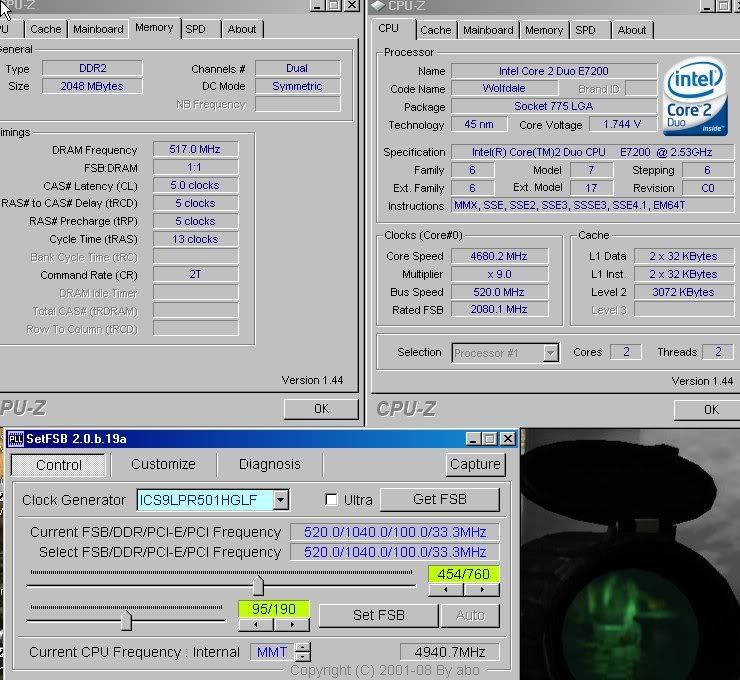
Task: Close the left CPU-Z memory window
Action: (x=352, y=5)
